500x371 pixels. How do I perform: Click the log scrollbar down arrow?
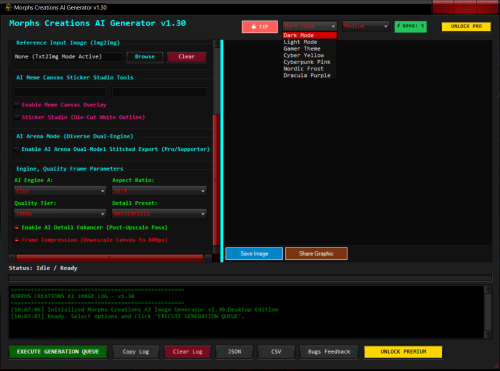pos(488,334)
